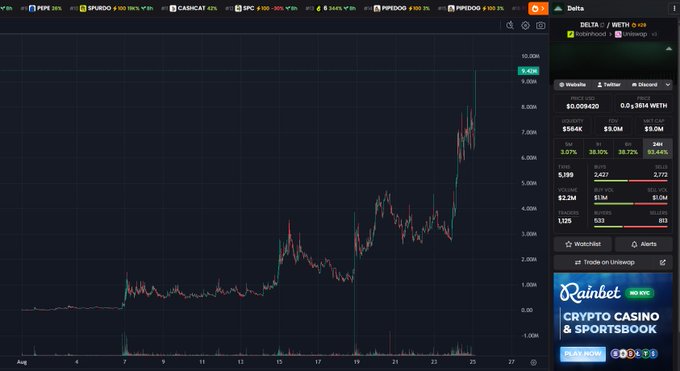Click the Rainbet casino ad banner

[613, 321]
